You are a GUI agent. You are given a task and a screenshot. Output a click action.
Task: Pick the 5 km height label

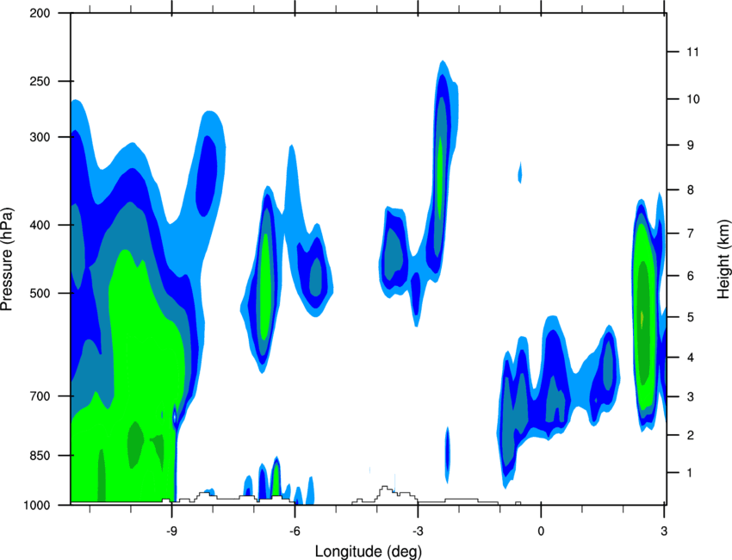(x=690, y=317)
